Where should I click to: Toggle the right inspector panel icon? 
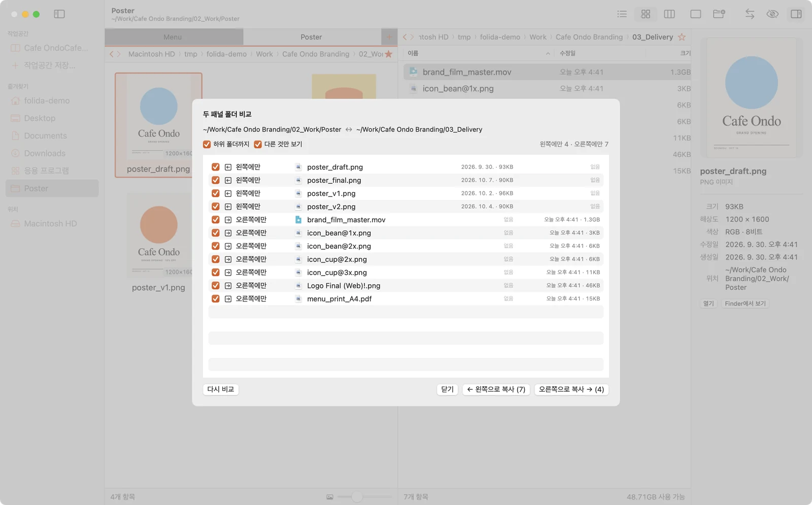tap(796, 14)
